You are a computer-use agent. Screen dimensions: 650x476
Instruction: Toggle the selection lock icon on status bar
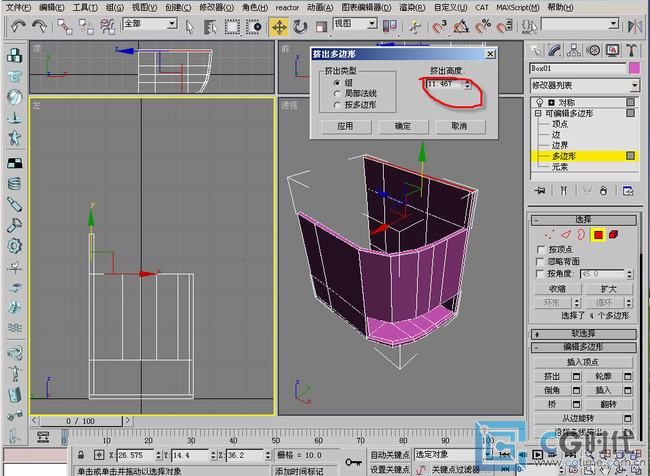[x=81, y=455]
